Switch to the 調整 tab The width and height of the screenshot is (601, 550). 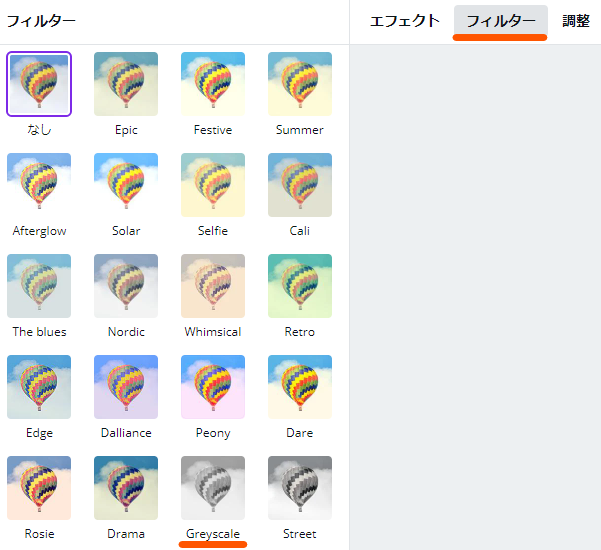(x=576, y=21)
